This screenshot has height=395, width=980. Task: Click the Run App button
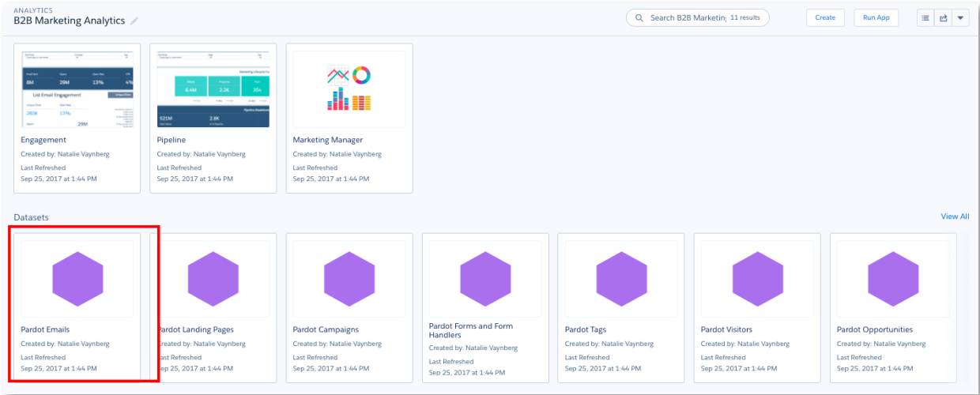(x=876, y=17)
